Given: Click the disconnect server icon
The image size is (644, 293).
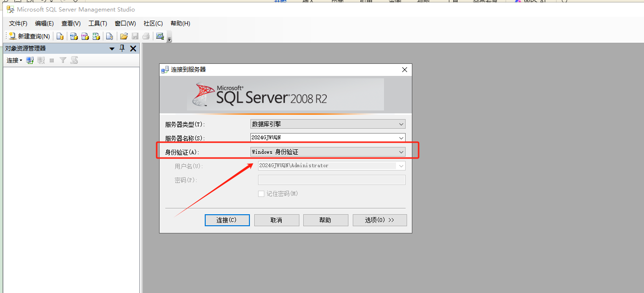Looking at the screenshot, I should [x=41, y=60].
